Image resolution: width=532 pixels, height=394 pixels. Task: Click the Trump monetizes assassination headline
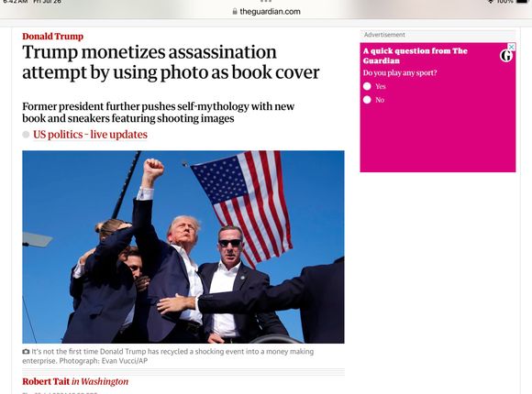click(x=171, y=62)
